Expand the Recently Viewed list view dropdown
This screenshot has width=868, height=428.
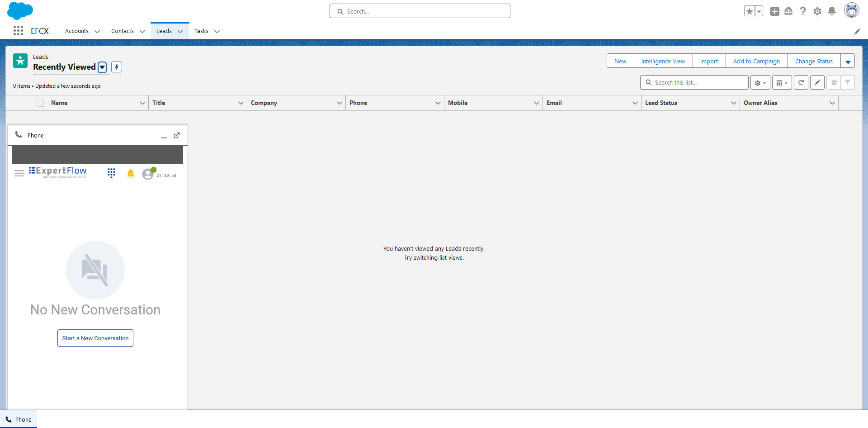[x=102, y=67]
